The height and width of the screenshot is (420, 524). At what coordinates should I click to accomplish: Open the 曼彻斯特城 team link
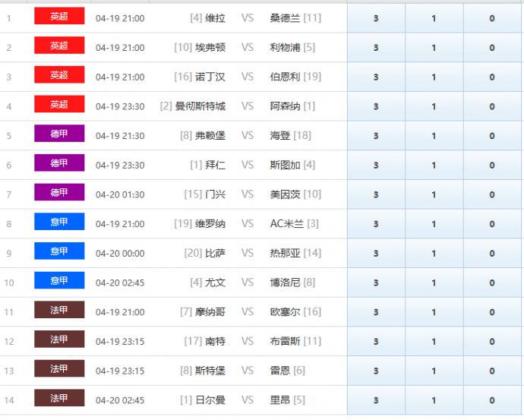pos(200,106)
